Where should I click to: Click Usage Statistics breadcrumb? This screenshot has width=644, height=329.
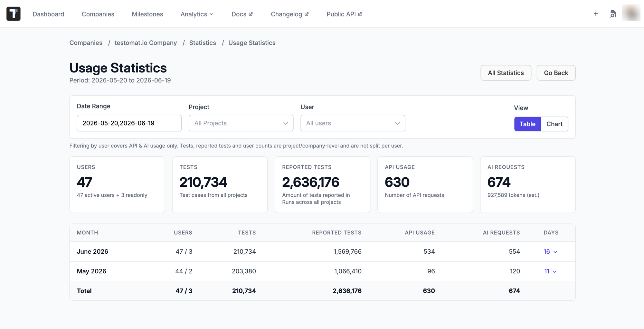(x=252, y=43)
